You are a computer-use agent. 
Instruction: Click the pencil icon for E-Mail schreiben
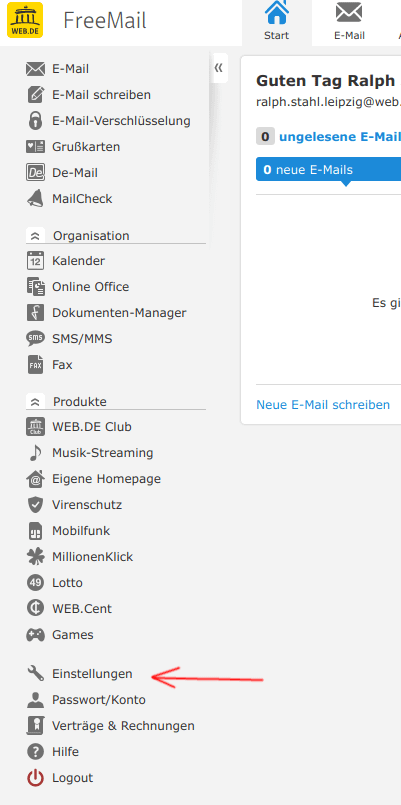[x=35, y=95]
